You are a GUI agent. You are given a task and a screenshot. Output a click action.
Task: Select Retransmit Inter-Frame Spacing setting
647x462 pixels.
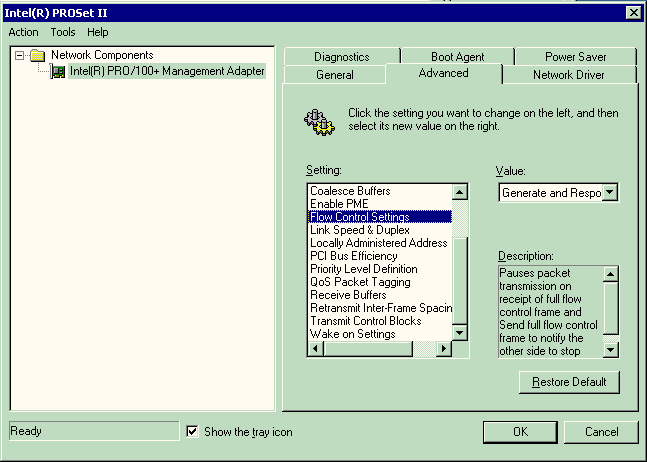(x=381, y=308)
